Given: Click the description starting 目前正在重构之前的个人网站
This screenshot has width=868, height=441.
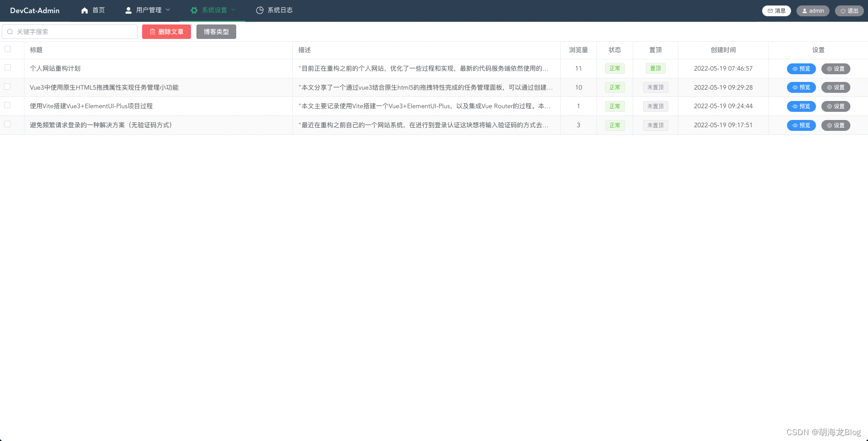Looking at the screenshot, I should point(424,68).
